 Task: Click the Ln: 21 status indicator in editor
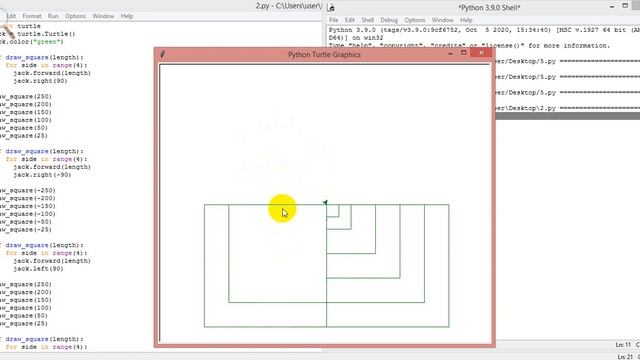(x=625, y=357)
